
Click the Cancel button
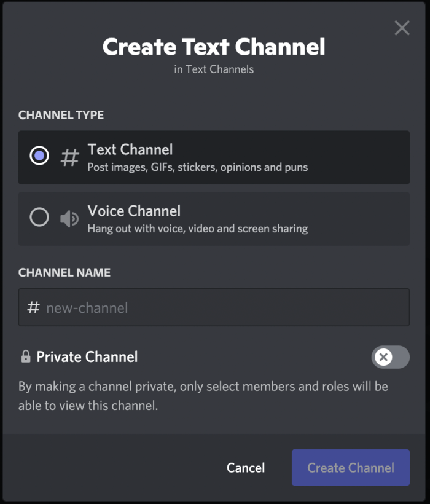(246, 468)
